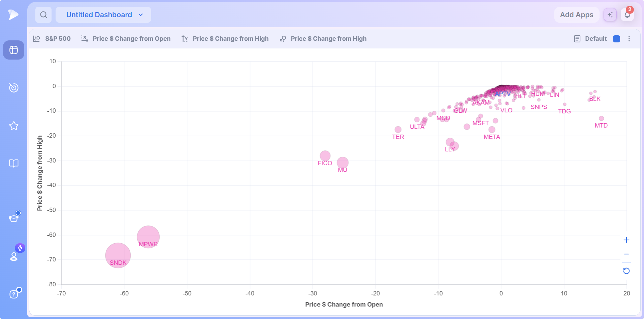Click the ULTA ticker label
644x319 pixels.
click(x=417, y=127)
